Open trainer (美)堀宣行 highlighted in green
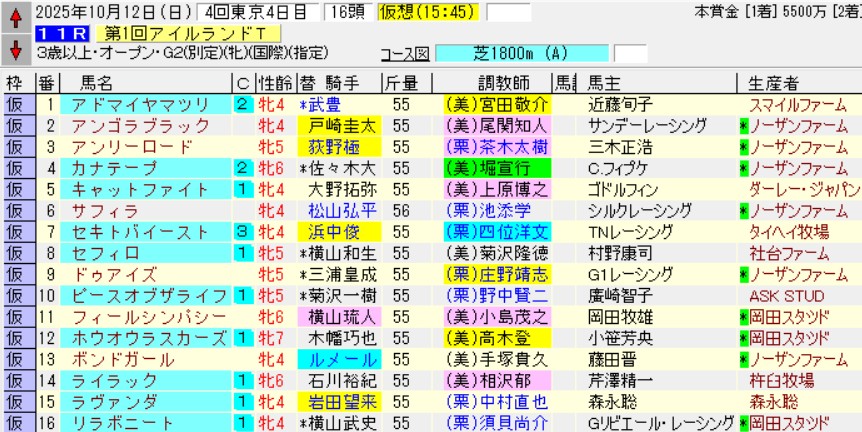862x432 pixels. tap(497, 168)
